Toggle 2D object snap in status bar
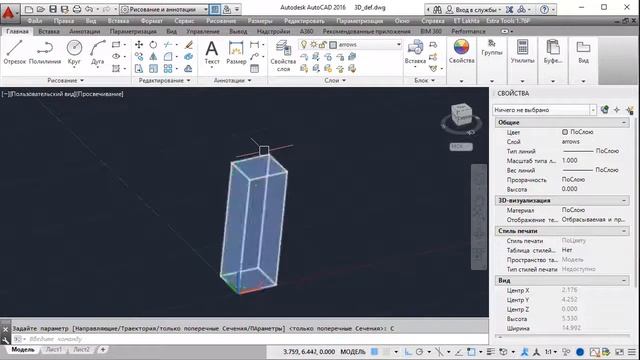640x360 pixels. point(471,351)
